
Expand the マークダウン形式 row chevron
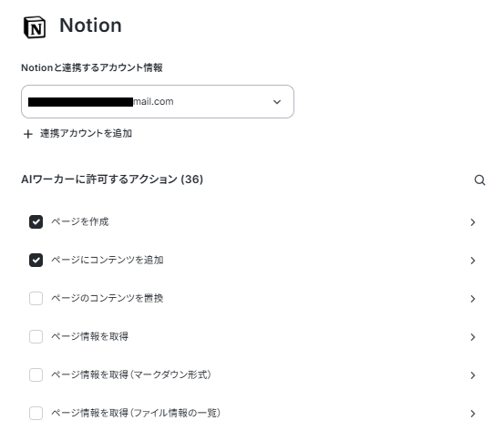pyautogui.click(x=472, y=375)
